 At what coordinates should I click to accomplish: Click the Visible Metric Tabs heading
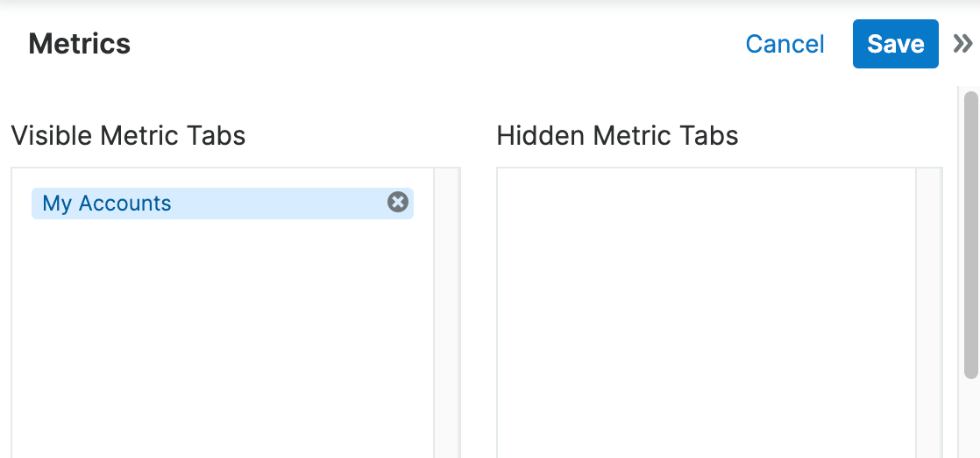pyautogui.click(x=128, y=136)
